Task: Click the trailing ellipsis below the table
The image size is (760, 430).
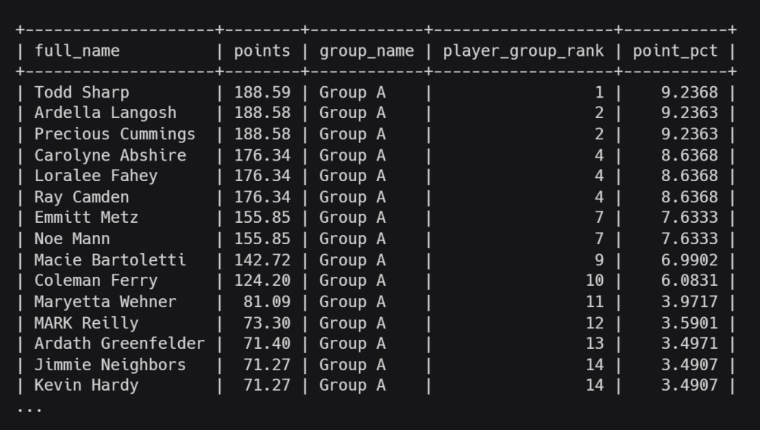Action: tap(29, 408)
